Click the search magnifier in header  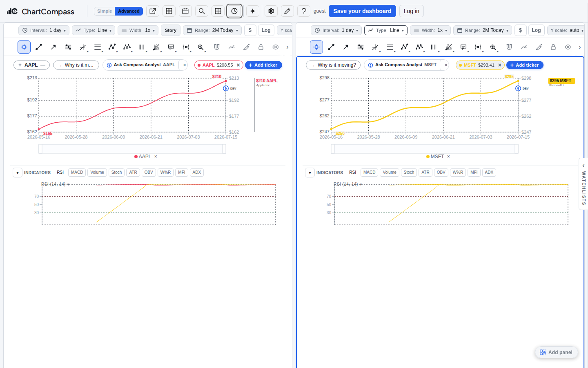[202, 11]
